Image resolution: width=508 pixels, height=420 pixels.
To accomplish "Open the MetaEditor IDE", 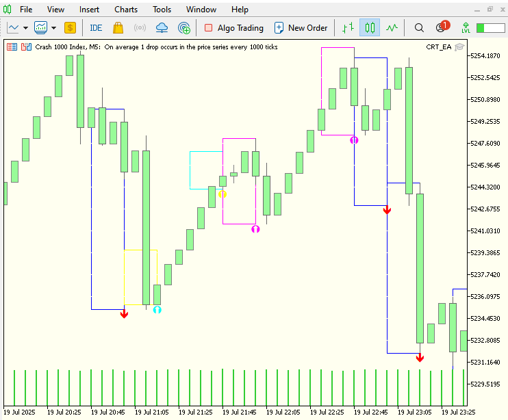I will (96, 28).
